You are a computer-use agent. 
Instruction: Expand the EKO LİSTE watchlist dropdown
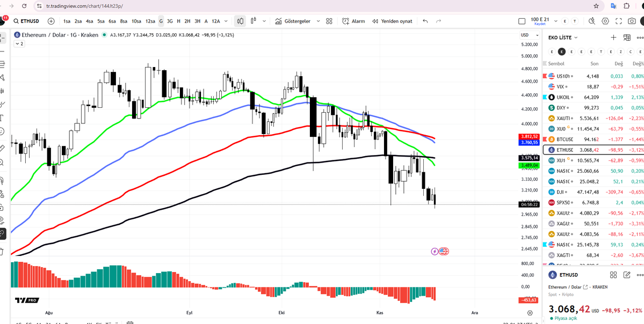(563, 38)
